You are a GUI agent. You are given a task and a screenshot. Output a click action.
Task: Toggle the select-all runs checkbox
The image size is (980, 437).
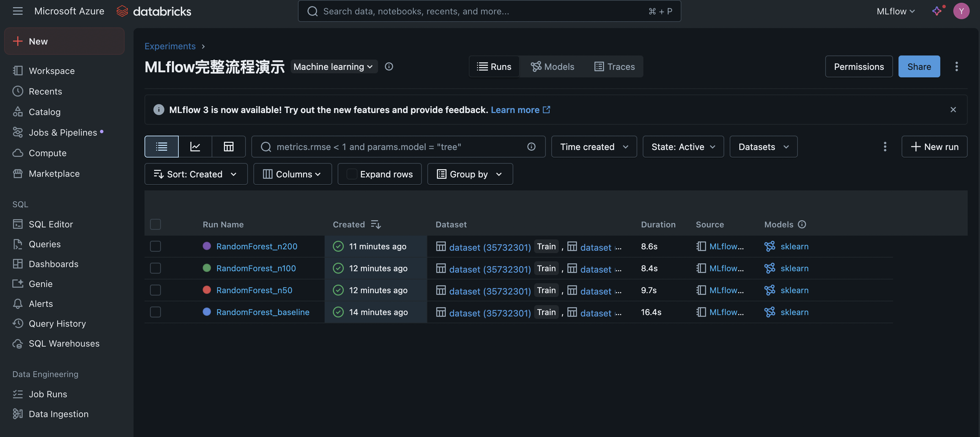coord(155,225)
